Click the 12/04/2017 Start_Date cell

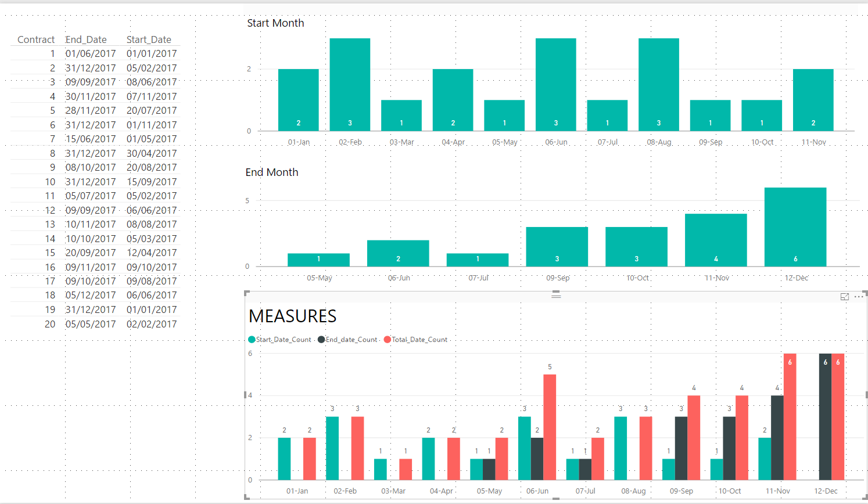[x=152, y=253]
